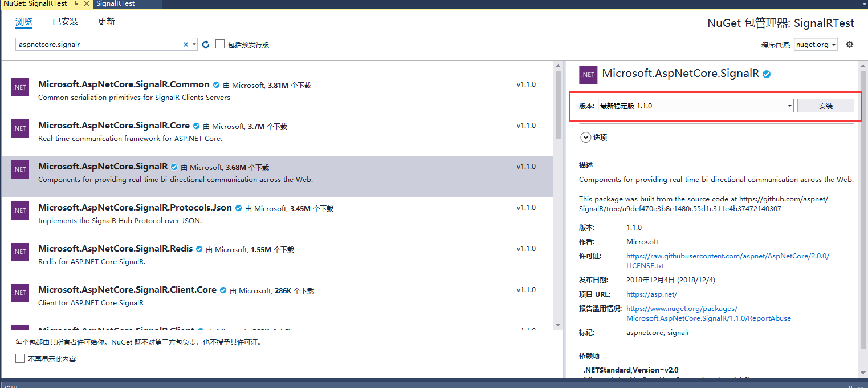
Task: Check the 不再显示此内容 checkbox
Action: click(20, 358)
